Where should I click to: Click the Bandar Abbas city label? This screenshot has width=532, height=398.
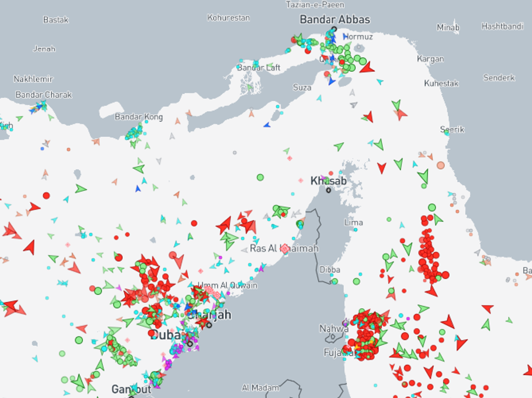coord(335,20)
